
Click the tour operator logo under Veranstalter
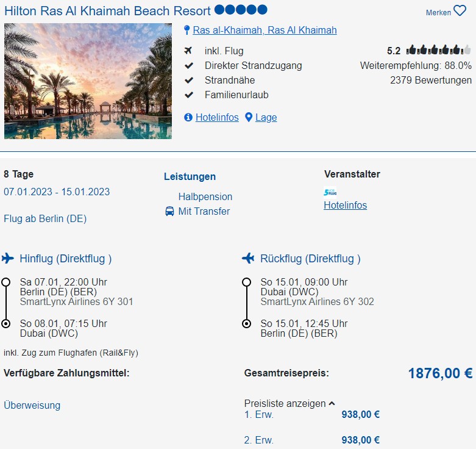click(330, 192)
